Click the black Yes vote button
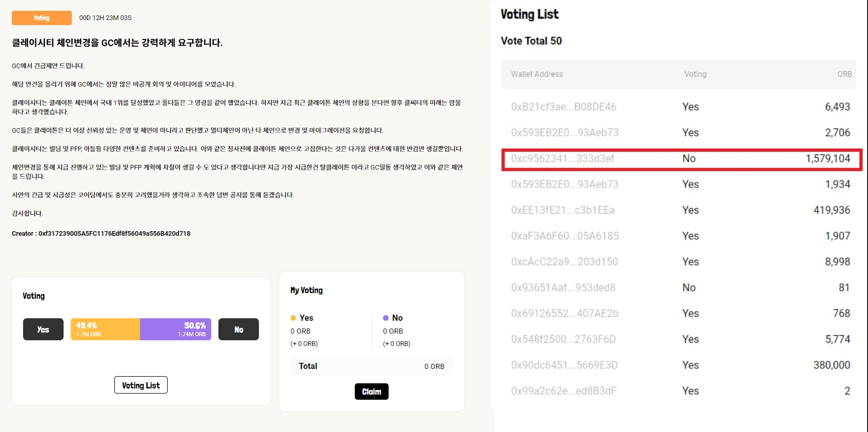Viewport: 868px width, 432px height. click(43, 330)
